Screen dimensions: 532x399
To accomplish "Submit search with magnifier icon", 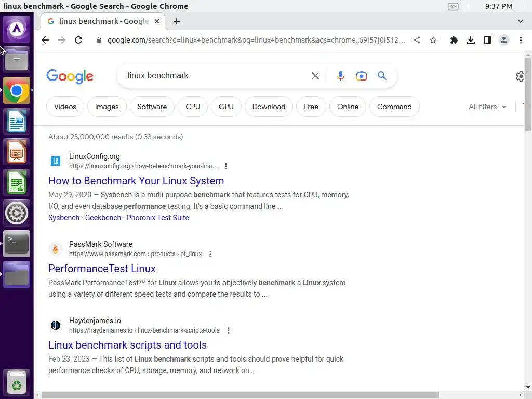I will 382,76.
